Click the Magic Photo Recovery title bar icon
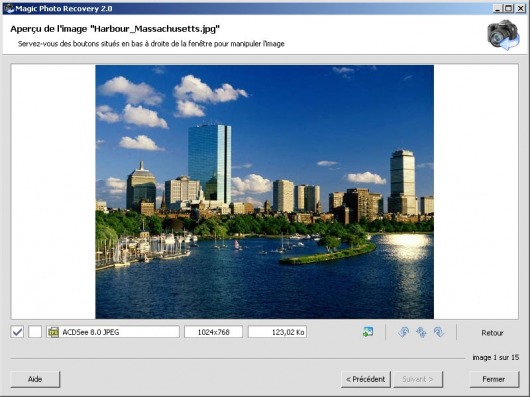Viewport: 530px width, 397px height. point(9,8)
